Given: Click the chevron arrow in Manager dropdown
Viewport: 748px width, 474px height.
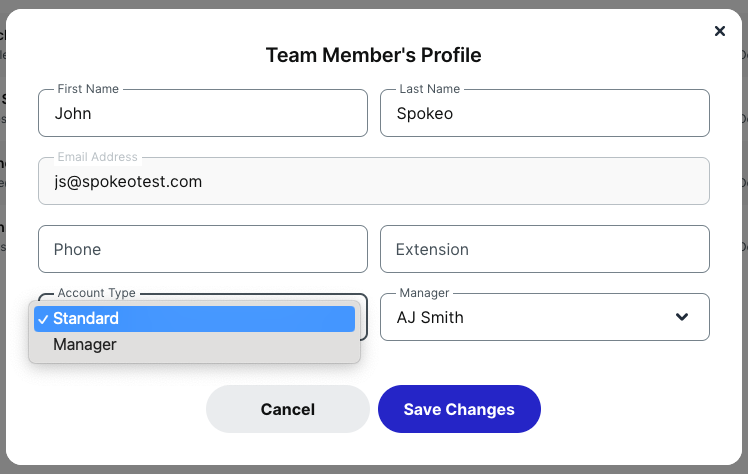Looking at the screenshot, I should 682,317.
